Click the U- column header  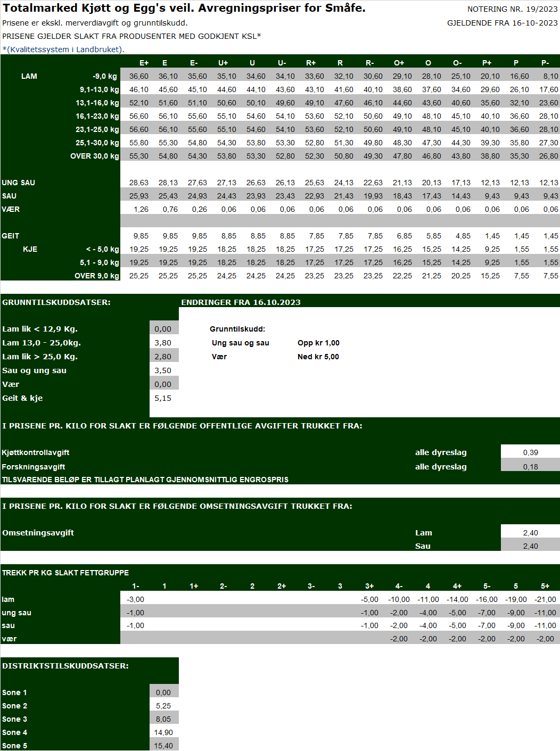pos(282,63)
